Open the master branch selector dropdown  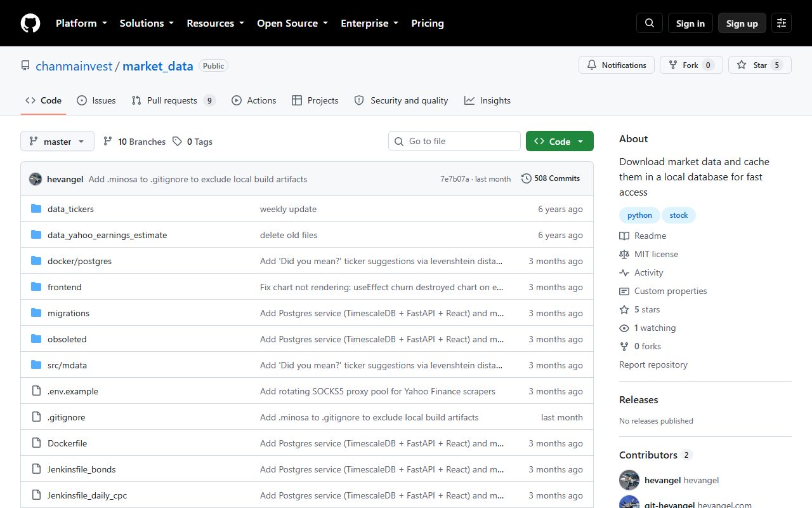coord(57,142)
